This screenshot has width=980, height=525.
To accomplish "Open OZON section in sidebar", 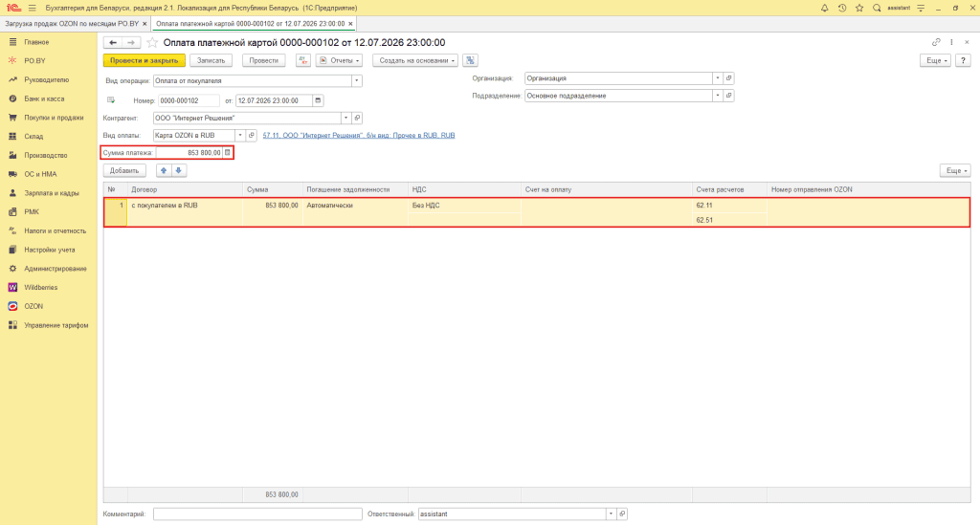I will click(33, 307).
